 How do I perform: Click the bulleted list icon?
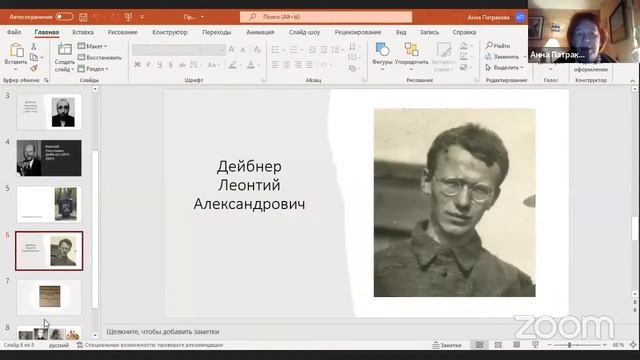point(276,50)
